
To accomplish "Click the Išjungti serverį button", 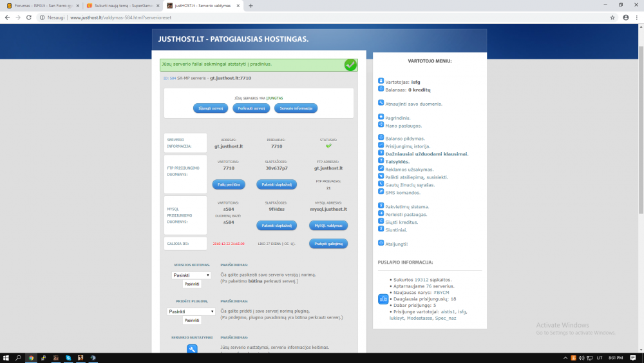I will pyautogui.click(x=211, y=108).
